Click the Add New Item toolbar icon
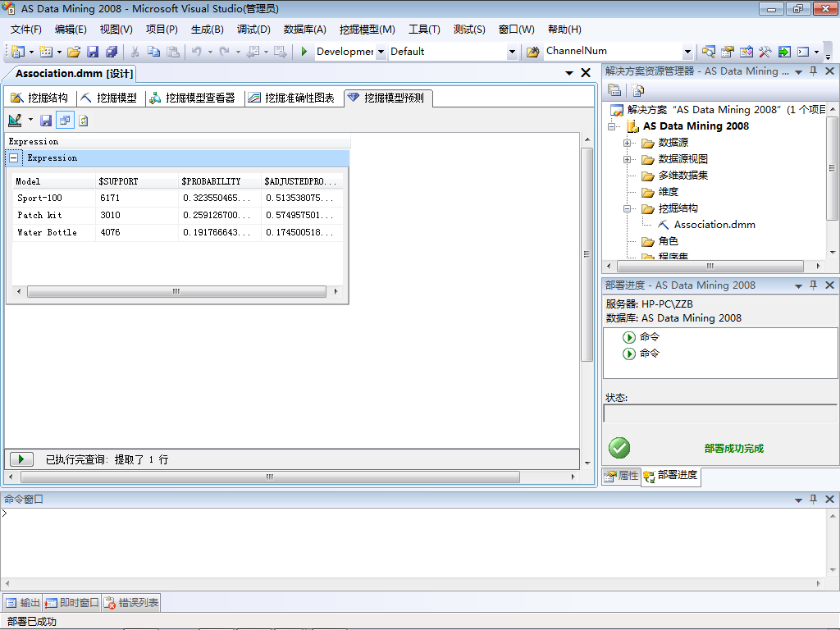Image resolution: width=840 pixels, height=630 pixels. point(46,52)
